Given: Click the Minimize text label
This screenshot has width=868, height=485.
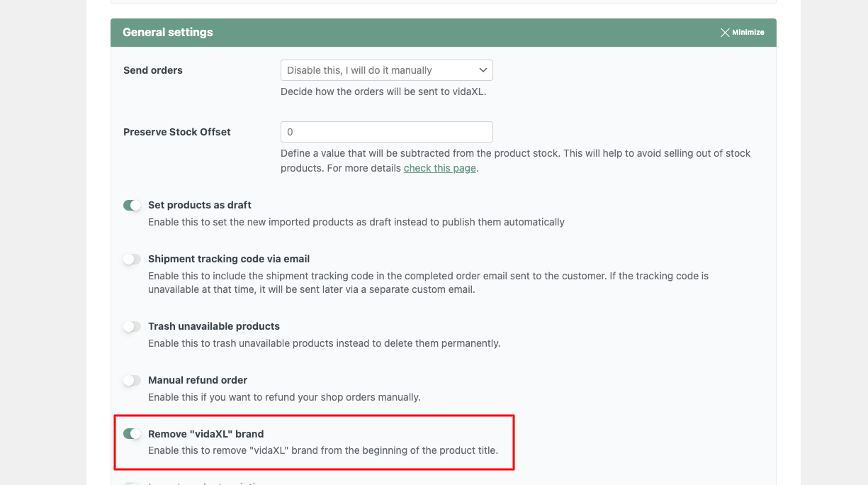Looking at the screenshot, I should point(748,33).
